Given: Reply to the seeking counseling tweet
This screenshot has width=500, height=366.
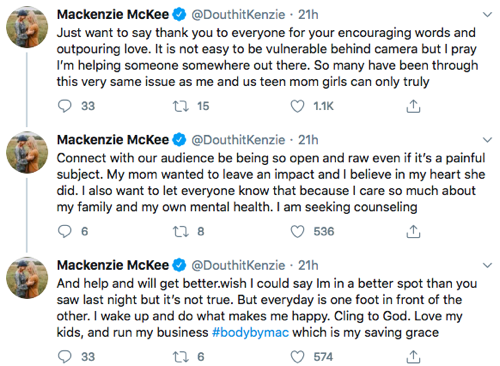Looking at the screenshot, I should [65, 231].
